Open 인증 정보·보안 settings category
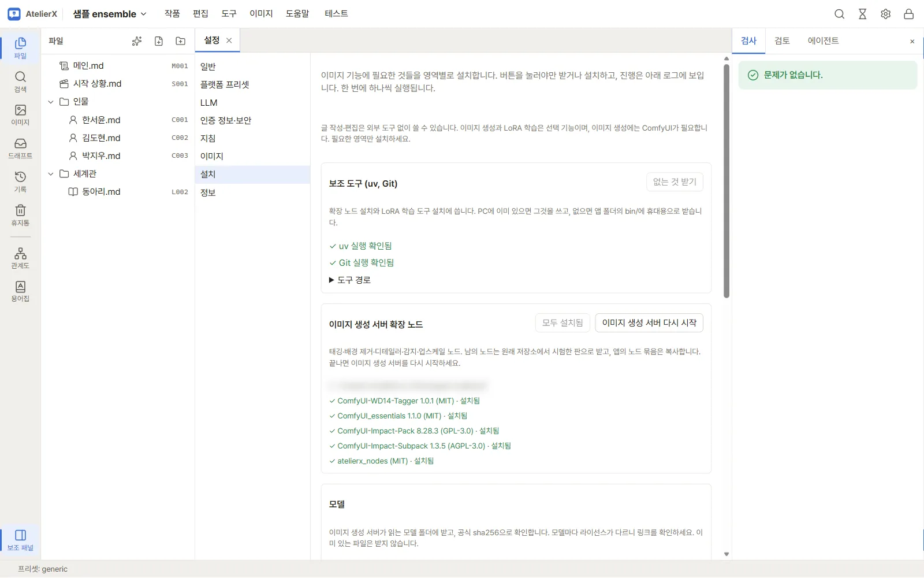Image resolution: width=924 pixels, height=578 pixels. pyautogui.click(x=252, y=120)
